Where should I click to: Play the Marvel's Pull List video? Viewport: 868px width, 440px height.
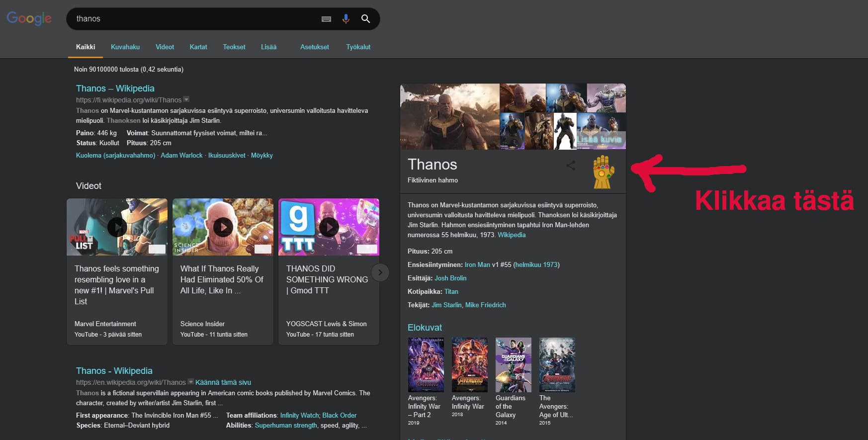click(x=117, y=227)
